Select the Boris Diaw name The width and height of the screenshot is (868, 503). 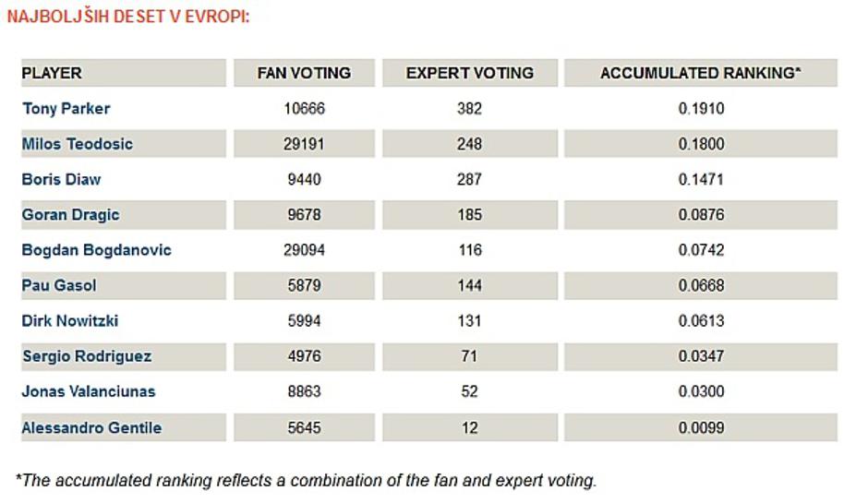click(x=61, y=179)
